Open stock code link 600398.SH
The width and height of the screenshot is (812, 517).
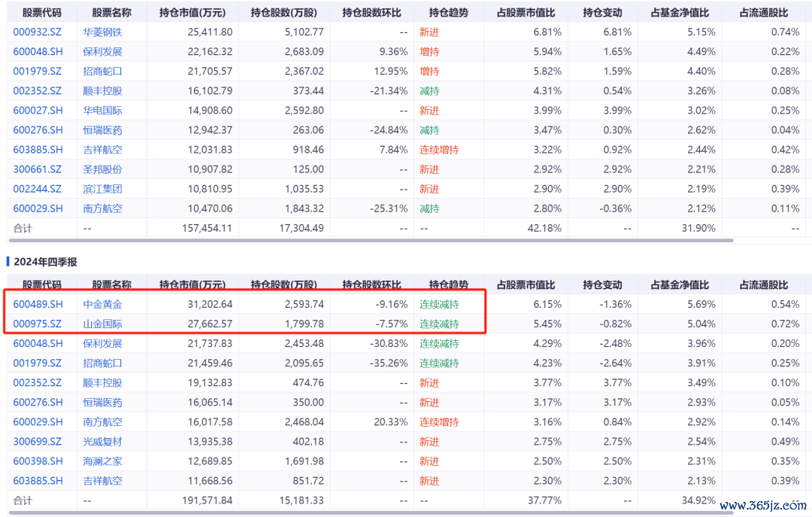tap(38, 461)
